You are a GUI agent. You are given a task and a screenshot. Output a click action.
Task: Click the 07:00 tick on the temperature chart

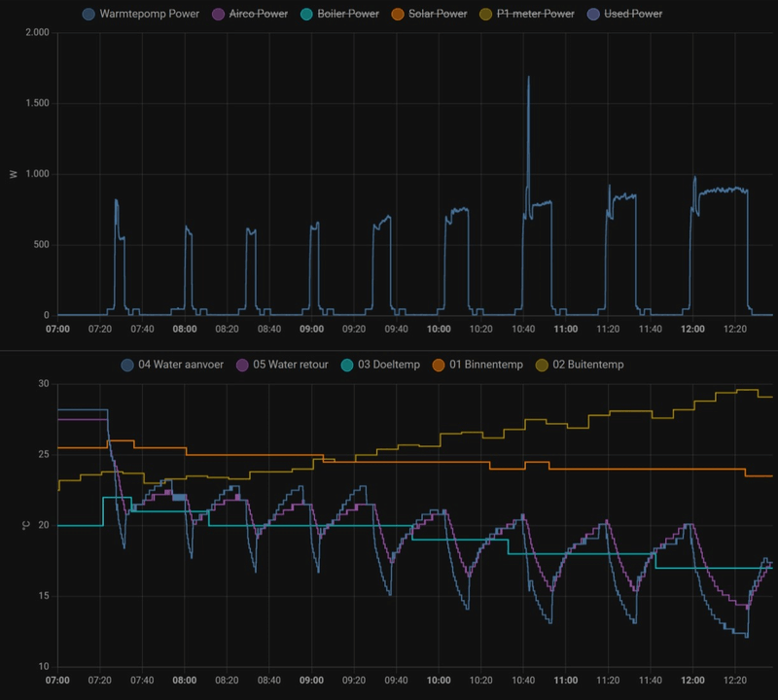click(57, 681)
